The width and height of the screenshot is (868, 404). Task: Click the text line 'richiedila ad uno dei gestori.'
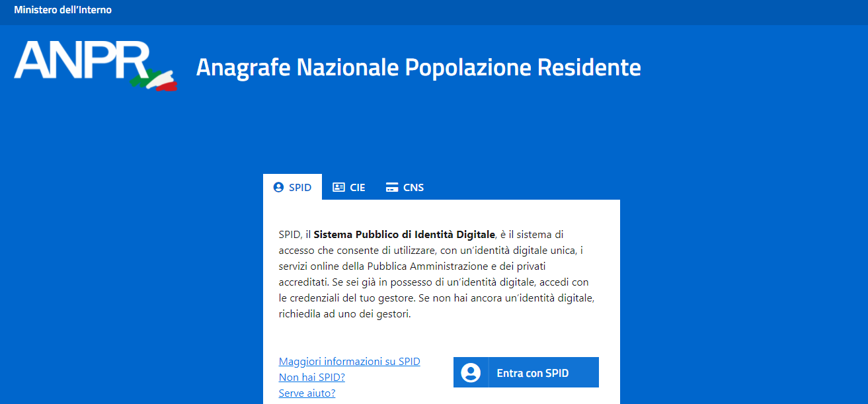pyautogui.click(x=345, y=314)
